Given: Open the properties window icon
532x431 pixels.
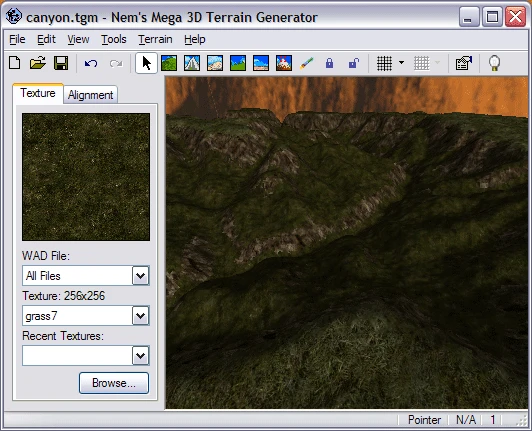Looking at the screenshot, I should tap(464, 63).
